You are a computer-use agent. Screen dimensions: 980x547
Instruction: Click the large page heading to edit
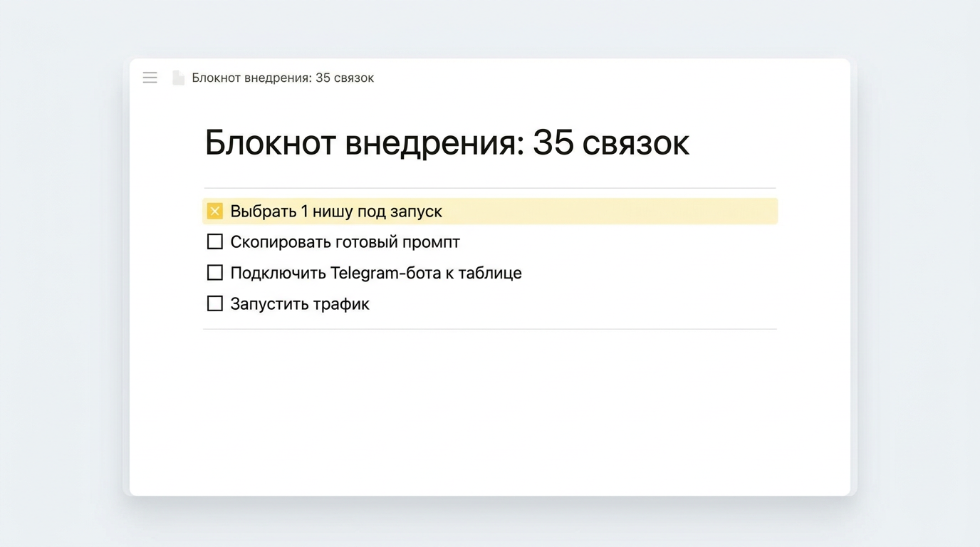coord(447,142)
